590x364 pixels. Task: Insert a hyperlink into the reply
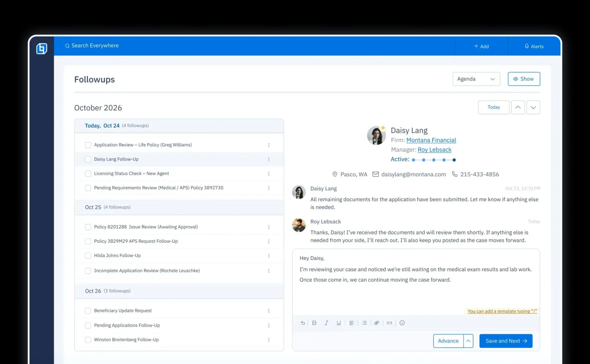click(x=389, y=323)
